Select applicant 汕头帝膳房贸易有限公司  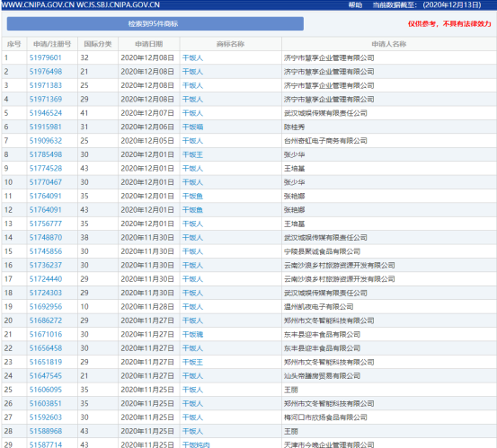click(x=322, y=376)
